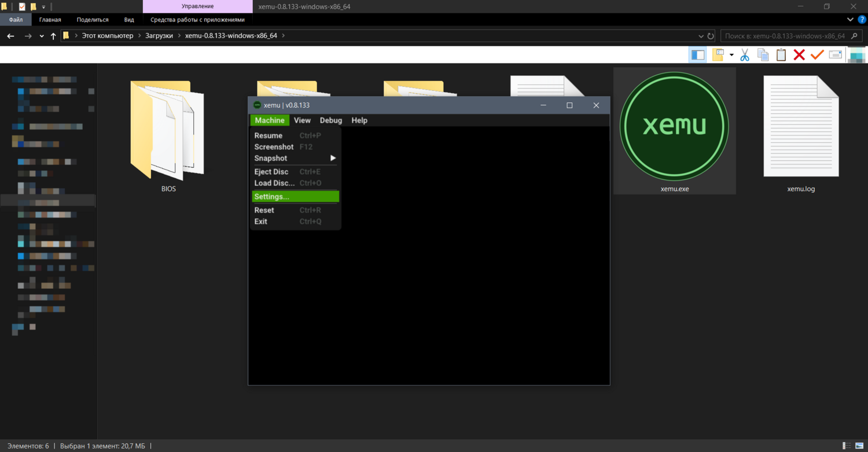Image resolution: width=868 pixels, height=452 pixels.
Task: Toggle the preview pane layout button
Action: point(698,55)
